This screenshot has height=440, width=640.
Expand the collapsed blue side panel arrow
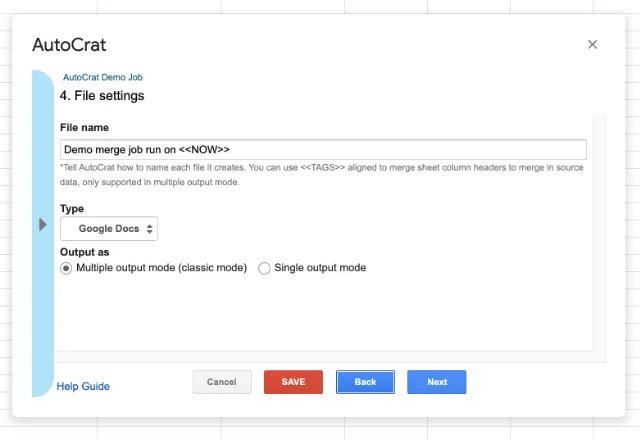pos(43,224)
